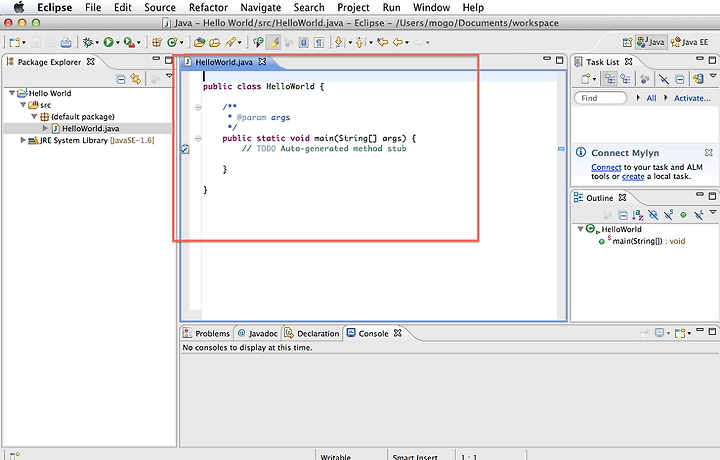The height and width of the screenshot is (460, 720).
Task: Toggle Categorized presentation in Task List
Action: (x=610, y=79)
